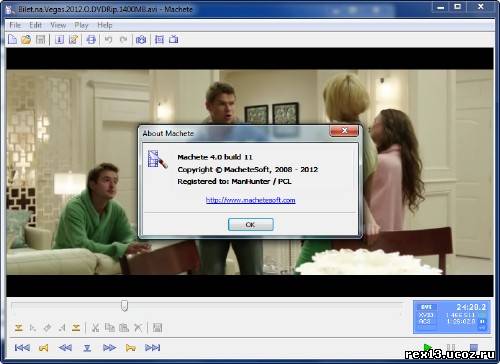Go to the beginning of the video
The height and width of the screenshot is (364, 500).
click(x=22, y=348)
